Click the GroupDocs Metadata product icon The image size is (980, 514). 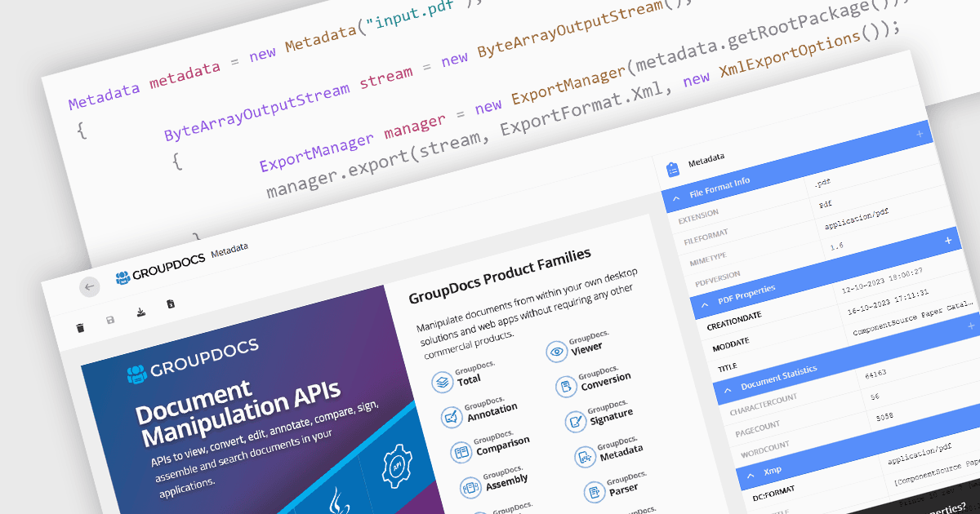[x=585, y=457]
